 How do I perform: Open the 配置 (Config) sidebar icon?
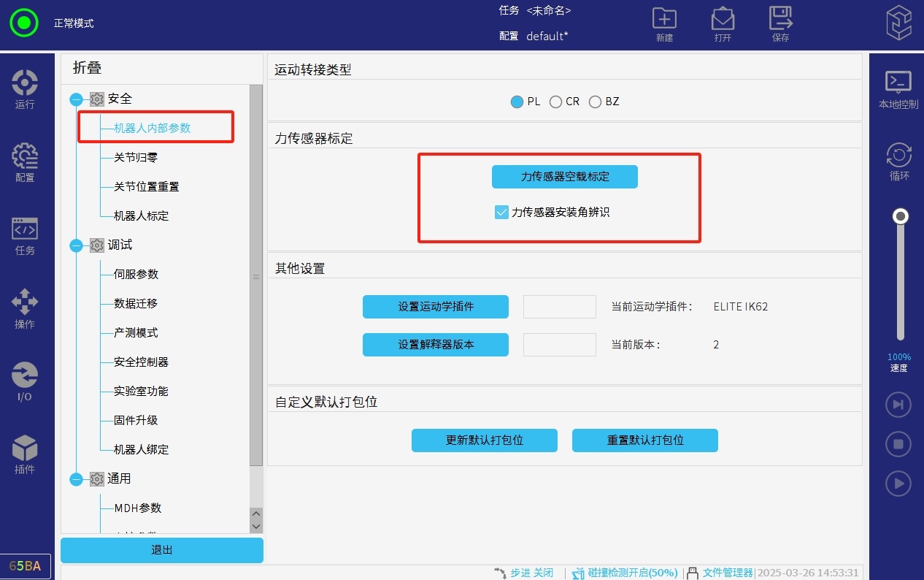click(25, 161)
